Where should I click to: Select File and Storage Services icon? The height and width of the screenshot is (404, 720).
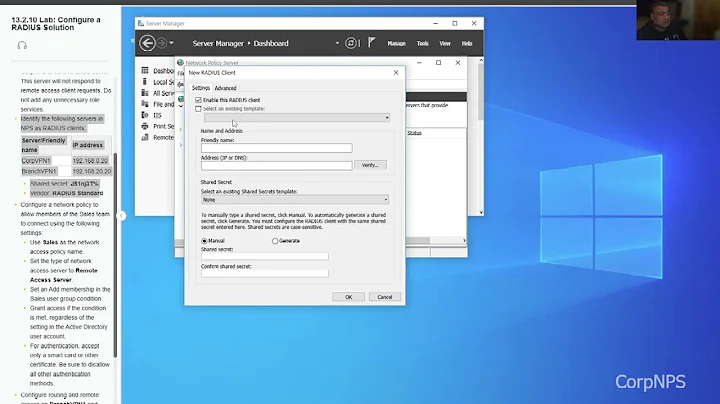coord(145,104)
